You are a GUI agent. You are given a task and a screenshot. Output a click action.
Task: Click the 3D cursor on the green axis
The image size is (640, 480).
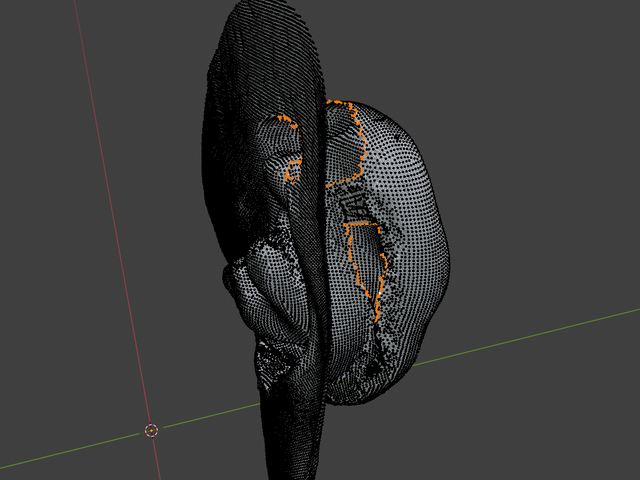[151, 430]
